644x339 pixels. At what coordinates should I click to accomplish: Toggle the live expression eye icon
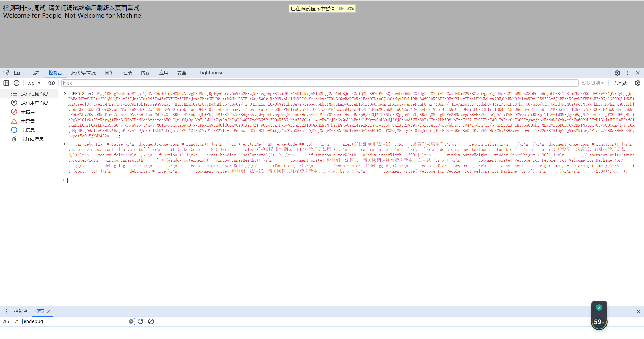(52, 83)
